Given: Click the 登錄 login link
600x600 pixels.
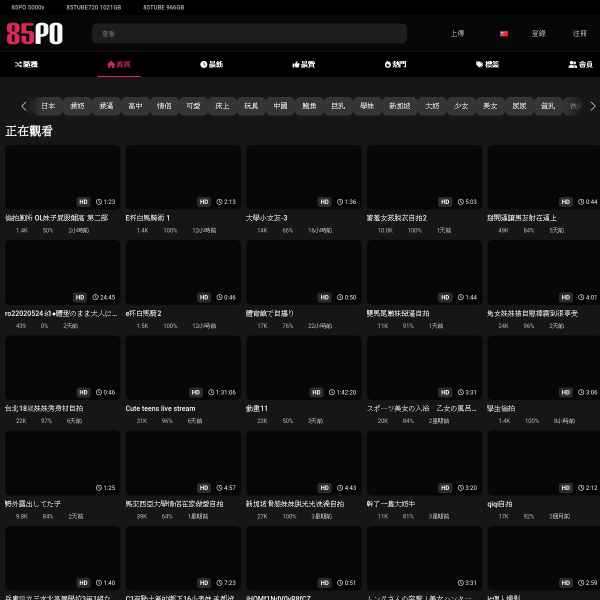Looking at the screenshot, I should coord(539,34).
